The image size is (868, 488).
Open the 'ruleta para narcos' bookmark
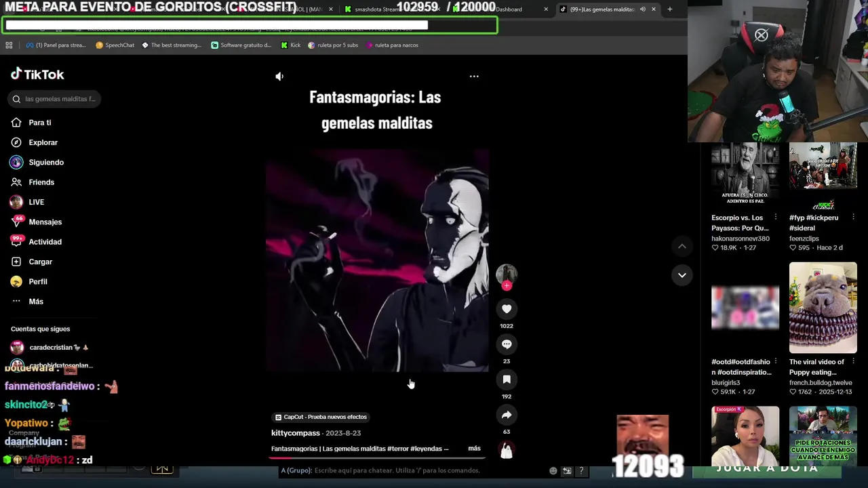392,45
